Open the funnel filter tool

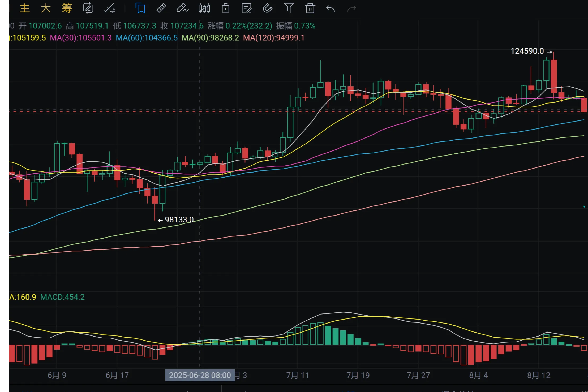coord(289,8)
